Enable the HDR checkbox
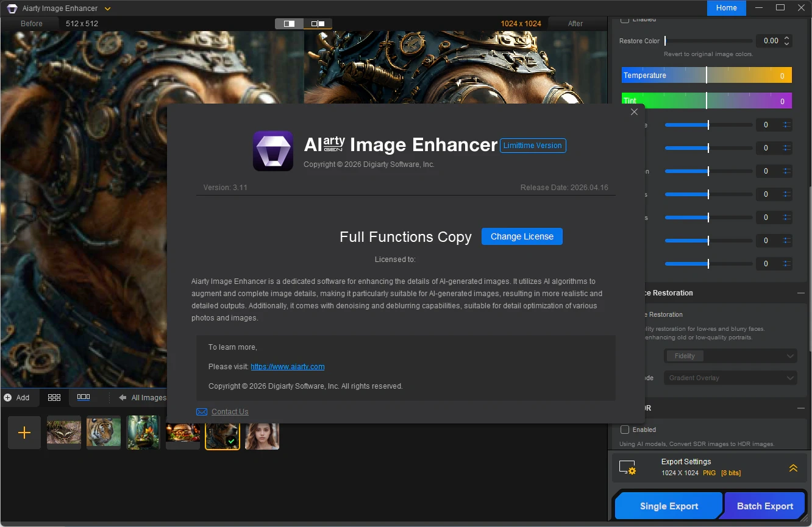812x527 pixels. [x=625, y=430]
